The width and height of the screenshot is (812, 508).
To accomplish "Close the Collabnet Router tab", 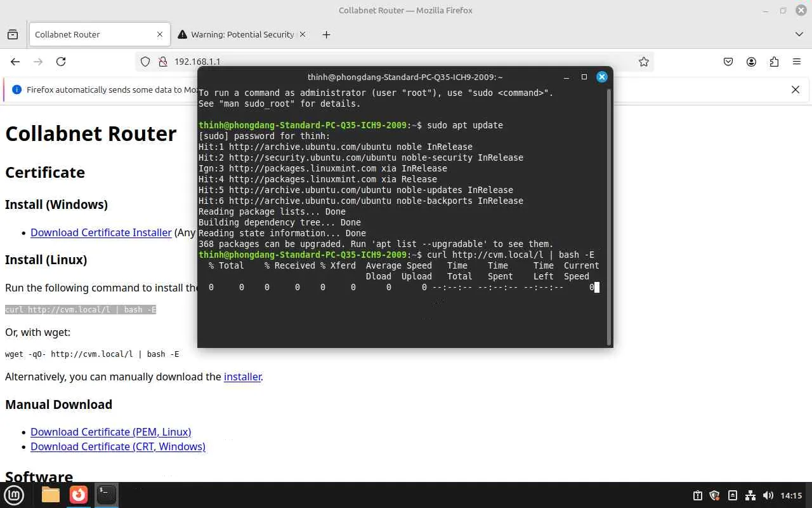I will pos(160,34).
